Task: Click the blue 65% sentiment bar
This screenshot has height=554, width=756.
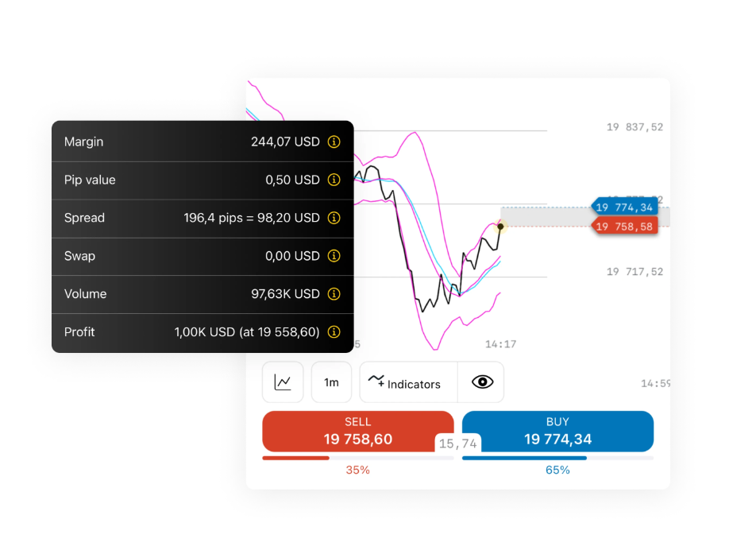Action: pyautogui.click(x=524, y=458)
